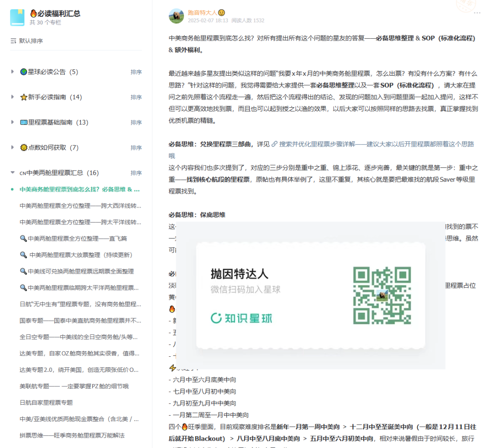The width and height of the screenshot is (493, 448).
Task: Expand the 星球必读公告 (5) column
Action: coord(12,72)
